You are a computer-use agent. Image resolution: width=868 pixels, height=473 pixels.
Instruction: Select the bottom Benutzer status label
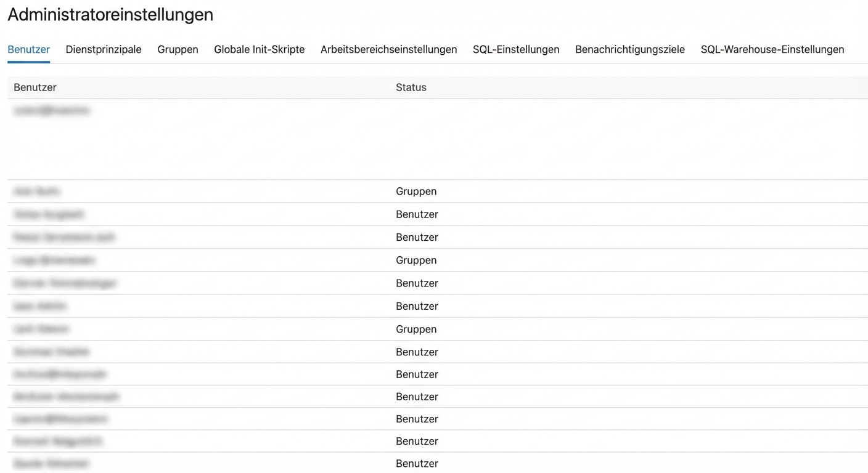point(417,463)
